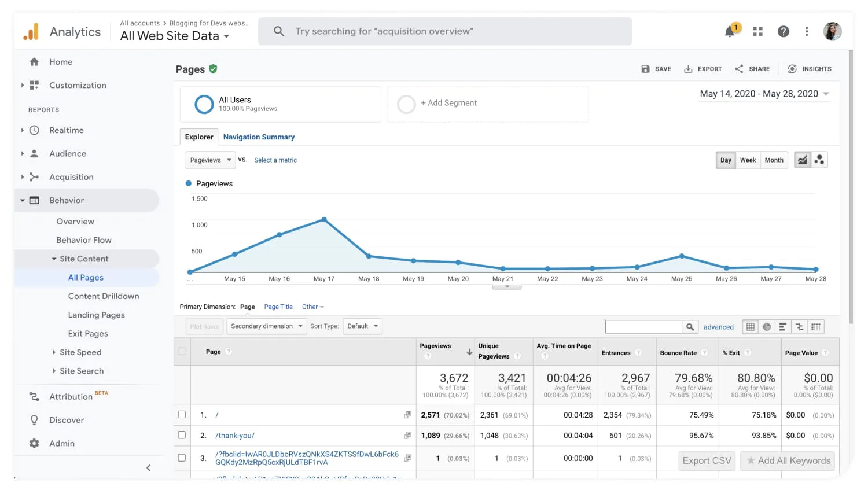Open the Sort Type Default dropdown
868x494 pixels.
(362, 326)
